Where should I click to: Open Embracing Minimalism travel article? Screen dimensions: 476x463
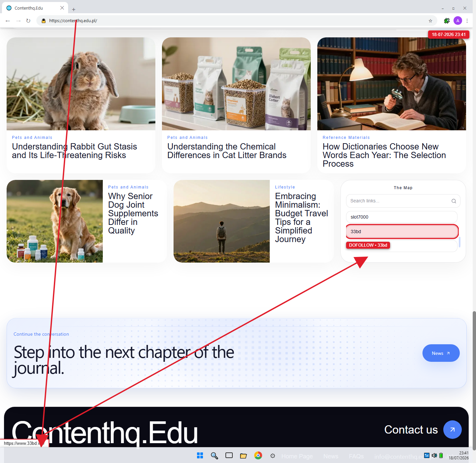coord(301,218)
